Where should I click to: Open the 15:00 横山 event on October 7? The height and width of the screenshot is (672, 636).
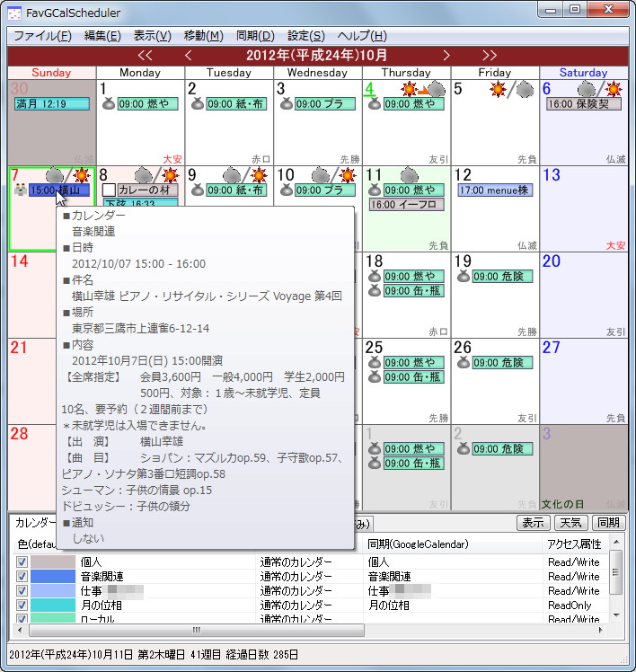click(59, 190)
